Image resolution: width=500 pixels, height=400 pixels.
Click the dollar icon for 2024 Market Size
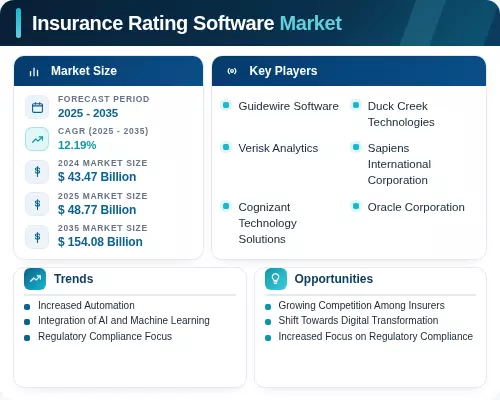tap(37, 171)
